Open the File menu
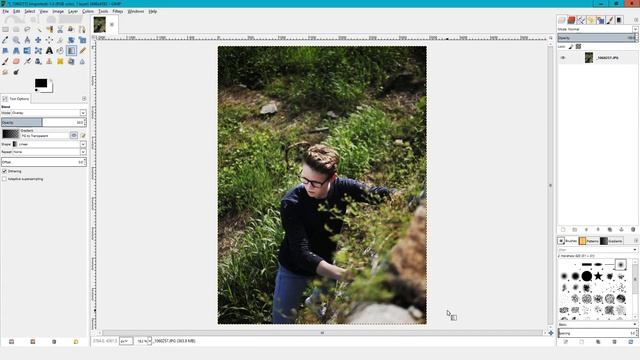Screen dimensions: 640x360 coord(6,11)
